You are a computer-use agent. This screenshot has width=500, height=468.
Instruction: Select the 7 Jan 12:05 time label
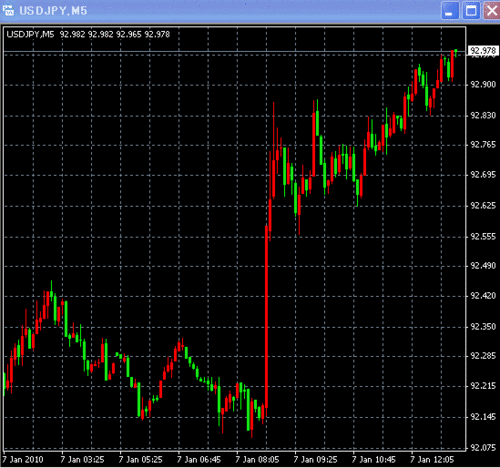[x=432, y=460]
